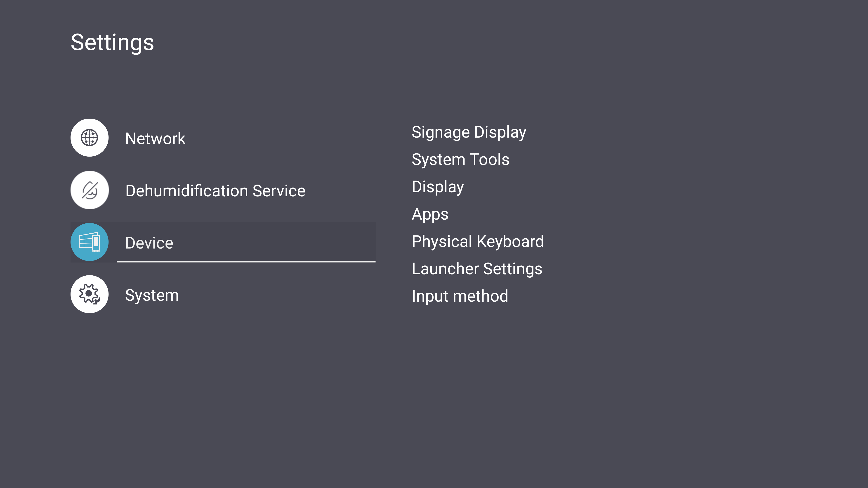
Task: Click the Device settings icon
Action: (90, 242)
